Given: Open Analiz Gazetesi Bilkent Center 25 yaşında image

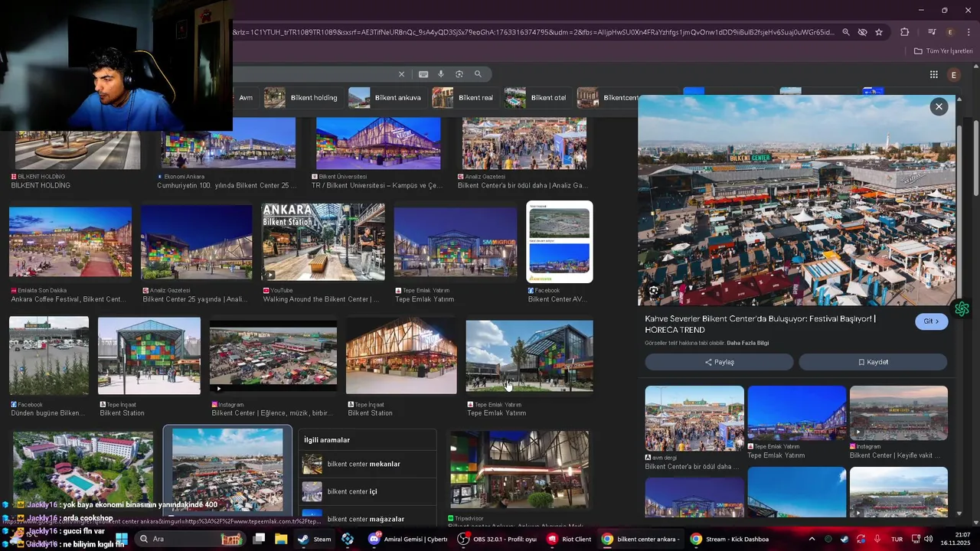Looking at the screenshot, I should (197, 242).
